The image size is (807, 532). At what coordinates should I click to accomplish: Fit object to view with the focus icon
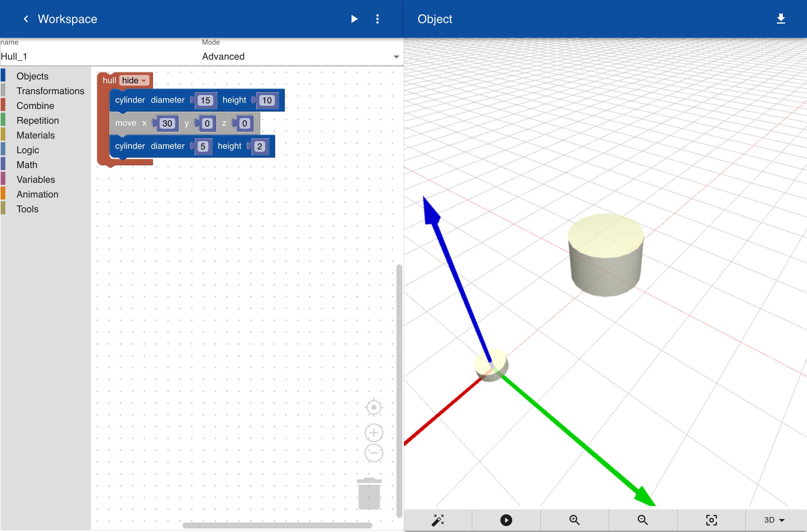click(x=711, y=520)
